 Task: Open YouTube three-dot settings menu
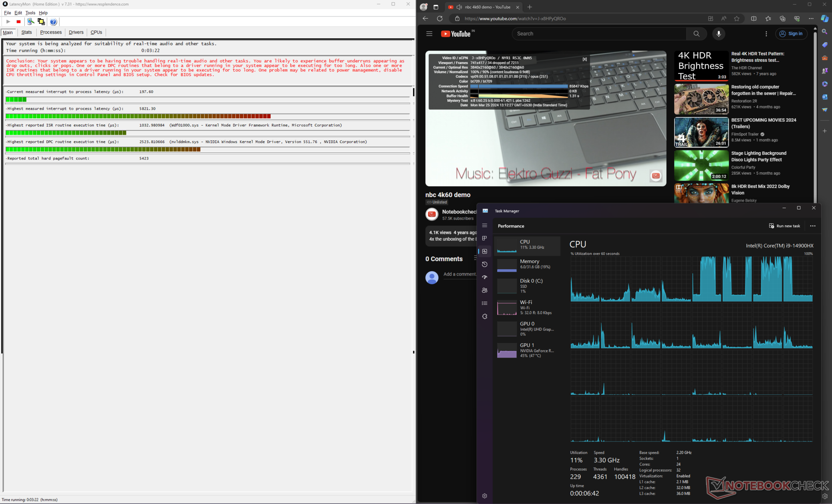(x=766, y=34)
